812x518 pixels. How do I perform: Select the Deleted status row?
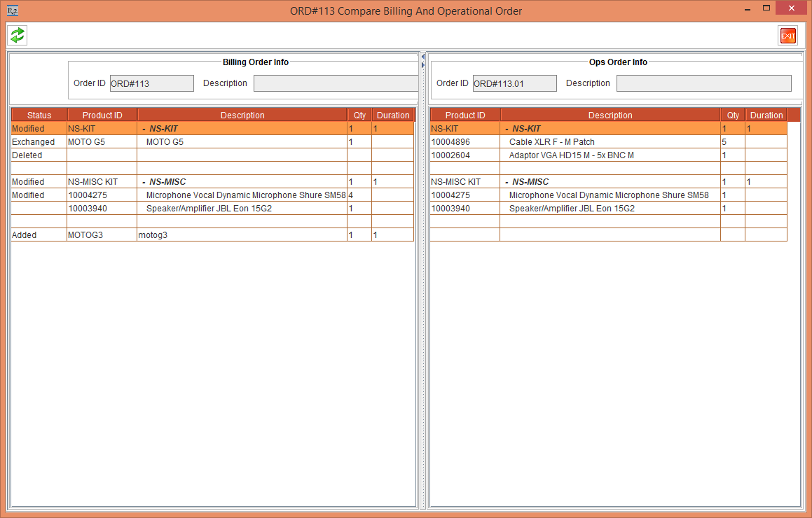click(210, 155)
